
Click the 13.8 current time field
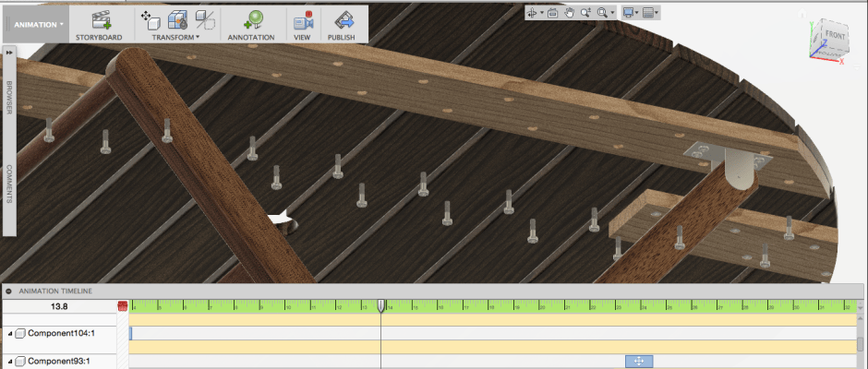[59, 306]
